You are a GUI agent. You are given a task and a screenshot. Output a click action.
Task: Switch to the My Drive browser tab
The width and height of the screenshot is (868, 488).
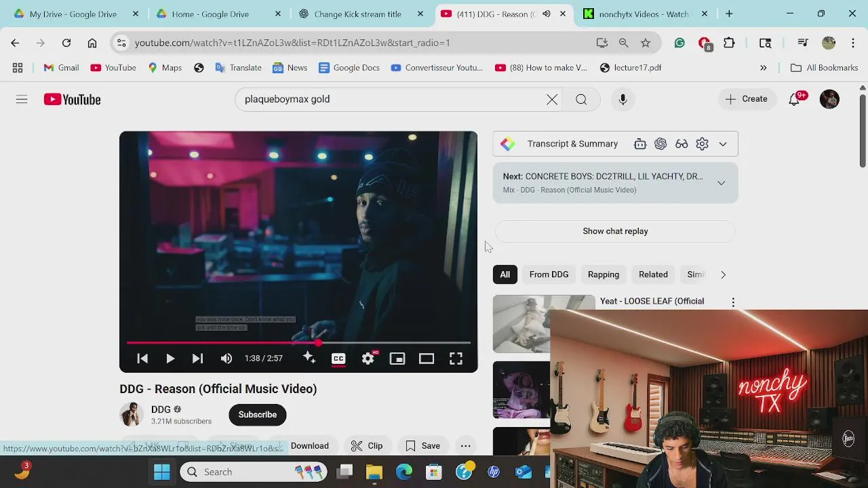(x=73, y=14)
